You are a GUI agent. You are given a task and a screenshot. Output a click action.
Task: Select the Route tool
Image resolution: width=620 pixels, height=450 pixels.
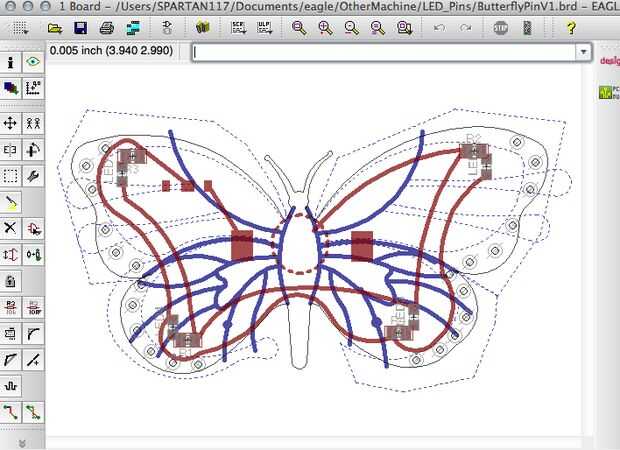click(x=11, y=412)
